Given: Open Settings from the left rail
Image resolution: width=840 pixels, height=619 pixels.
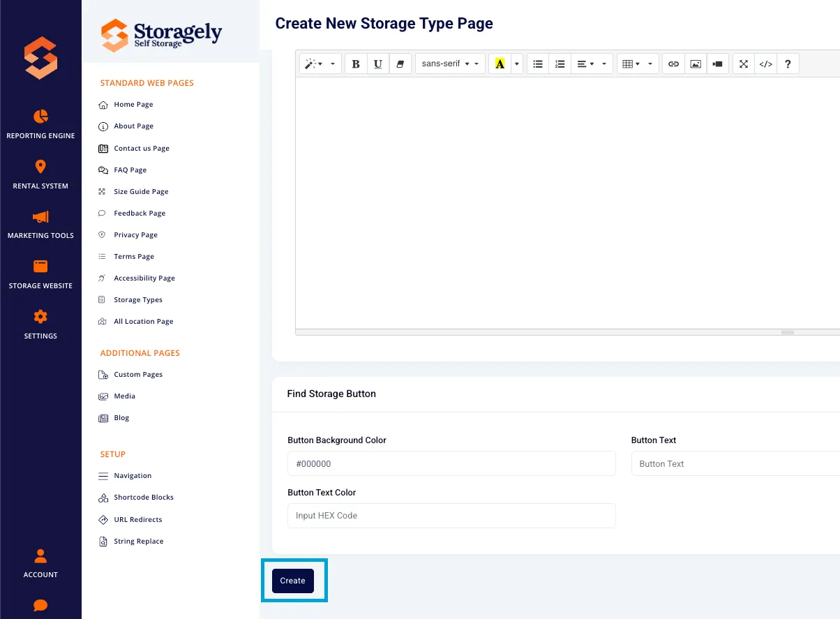Looking at the screenshot, I should coord(40,325).
